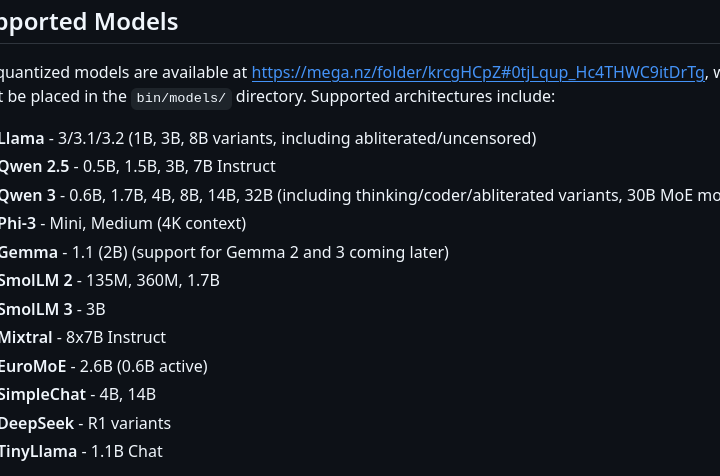The image size is (720, 476).
Task: Click the Supported Models heading
Action: click(89, 21)
